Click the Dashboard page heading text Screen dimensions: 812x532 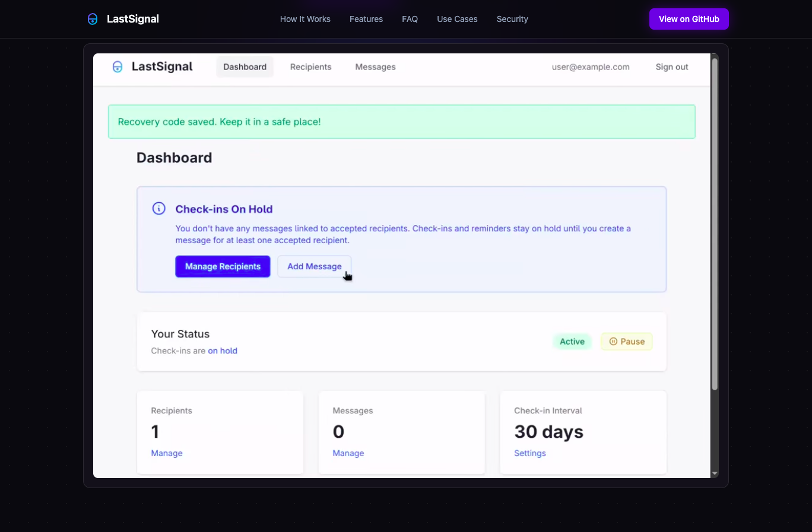[174, 158]
